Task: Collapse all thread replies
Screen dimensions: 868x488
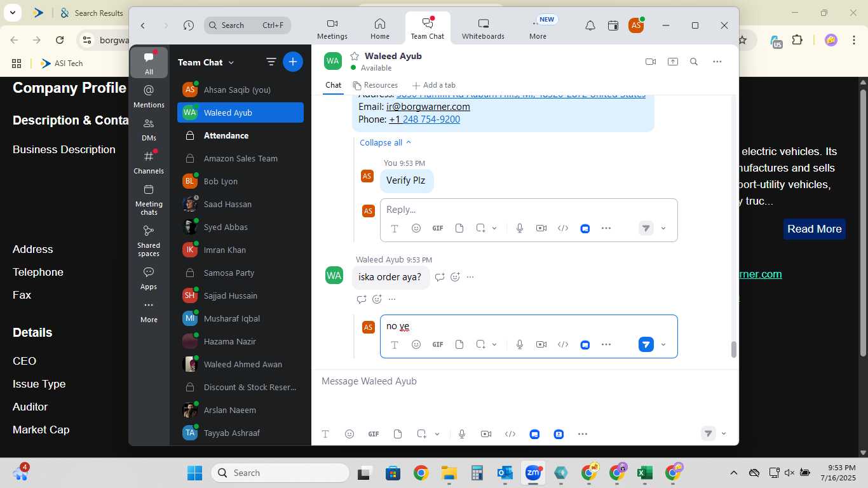Action: coord(386,142)
